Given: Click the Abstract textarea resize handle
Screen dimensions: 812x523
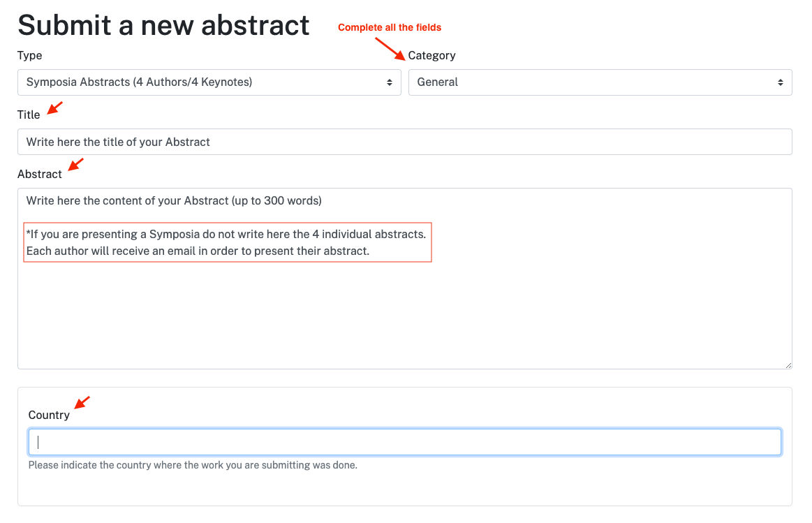Looking at the screenshot, I should pyautogui.click(x=788, y=365).
